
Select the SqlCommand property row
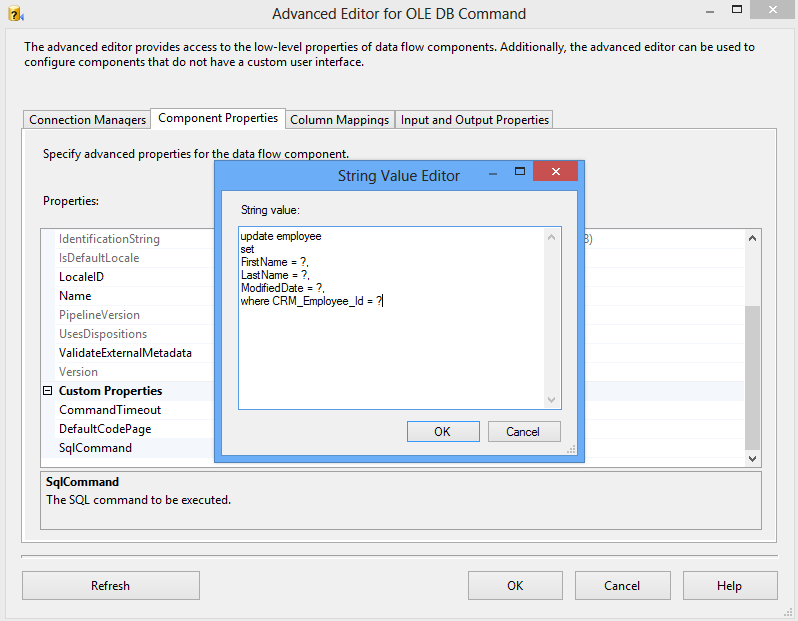coord(95,448)
